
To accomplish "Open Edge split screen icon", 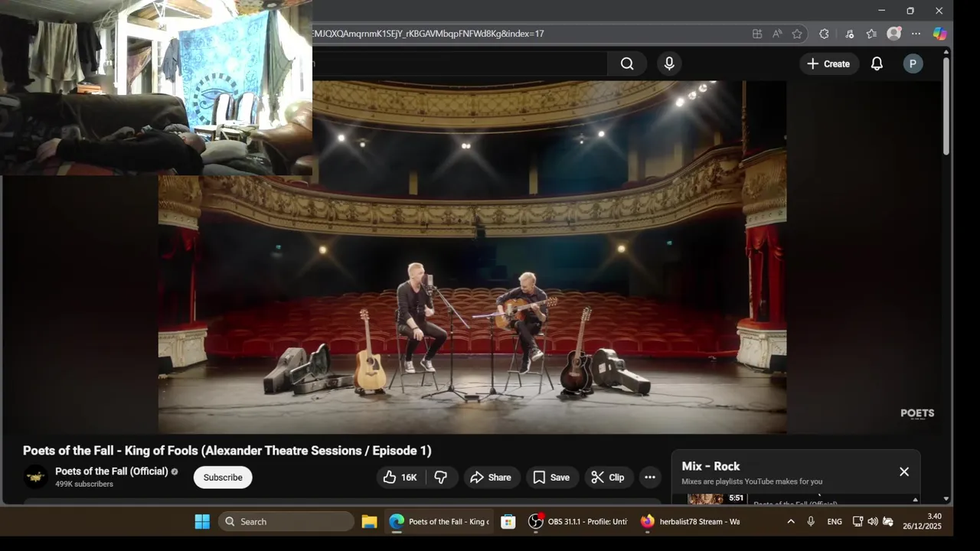I will coord(757,34).
